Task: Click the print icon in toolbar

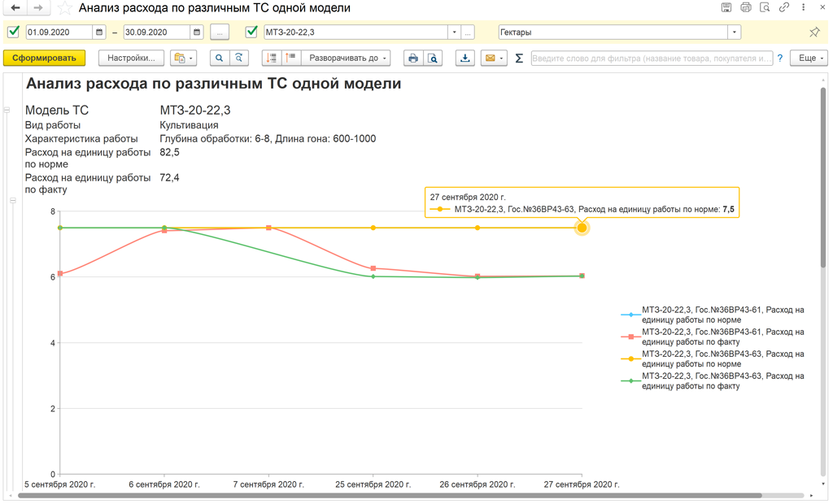Action: [413, 59]
